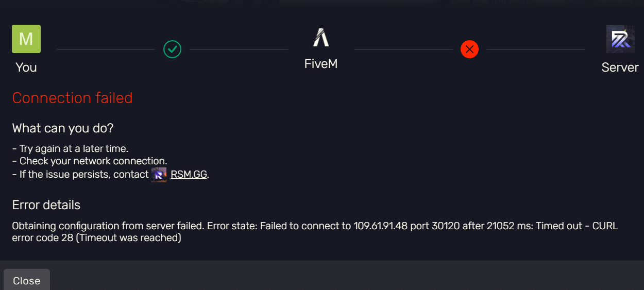Screen dimensions: 644x290
Task: Click the red "Connection failed" heading
Action: (72, 98)
